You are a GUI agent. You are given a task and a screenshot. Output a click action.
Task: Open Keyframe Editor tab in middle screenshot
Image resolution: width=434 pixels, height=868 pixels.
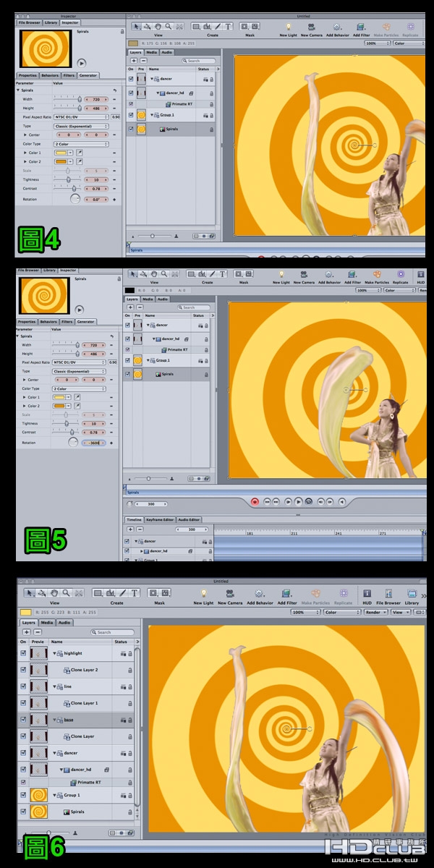click(160, 519)
